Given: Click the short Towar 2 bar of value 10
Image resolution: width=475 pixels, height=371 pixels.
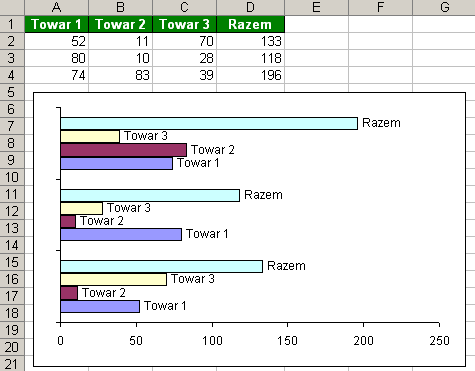Looking at the screenshot, I should (x=68, y=222).
